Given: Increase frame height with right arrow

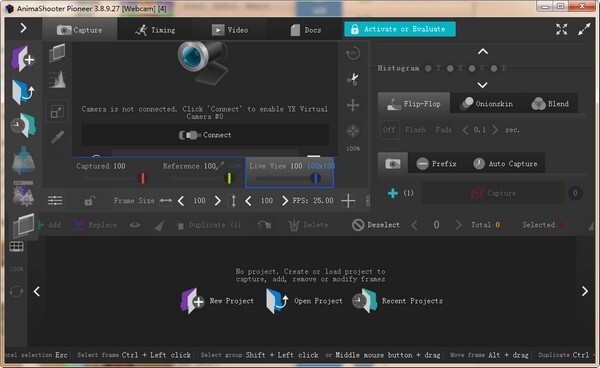Looking at the screenshot, I should click(285, 200).
